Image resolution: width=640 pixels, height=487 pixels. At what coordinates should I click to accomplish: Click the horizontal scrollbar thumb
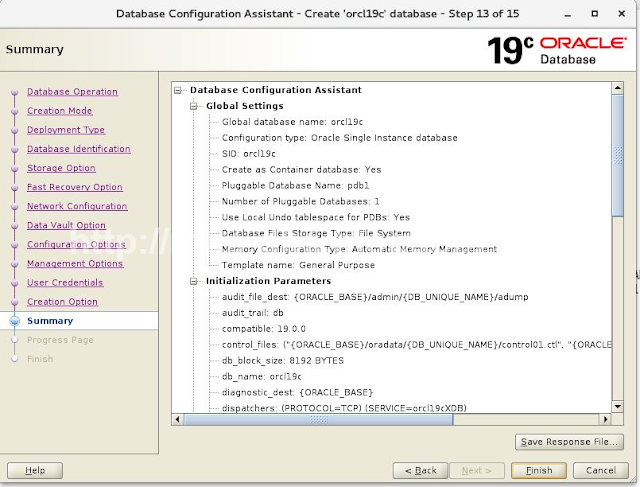pyautogui.click(x=318, y=419)
